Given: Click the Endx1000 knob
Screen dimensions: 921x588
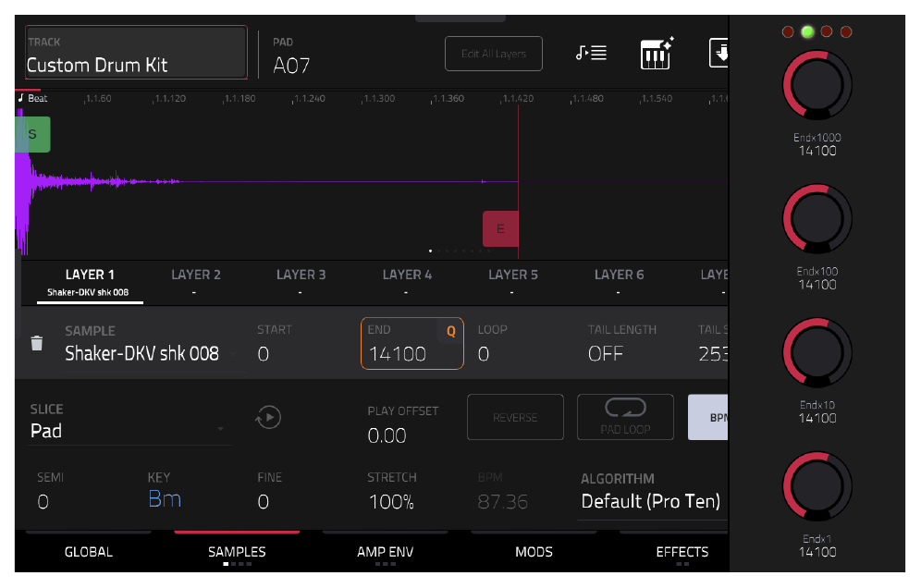Looking at the screenshot, I should point(817,85).
